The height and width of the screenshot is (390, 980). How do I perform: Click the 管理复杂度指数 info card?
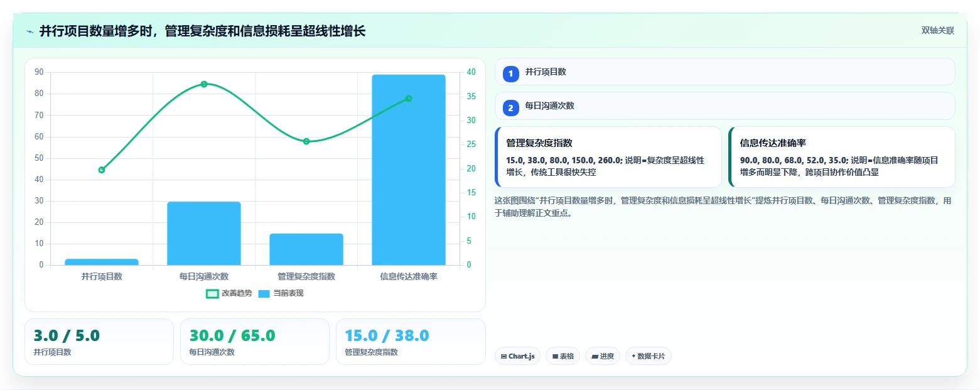coord(608,157)
